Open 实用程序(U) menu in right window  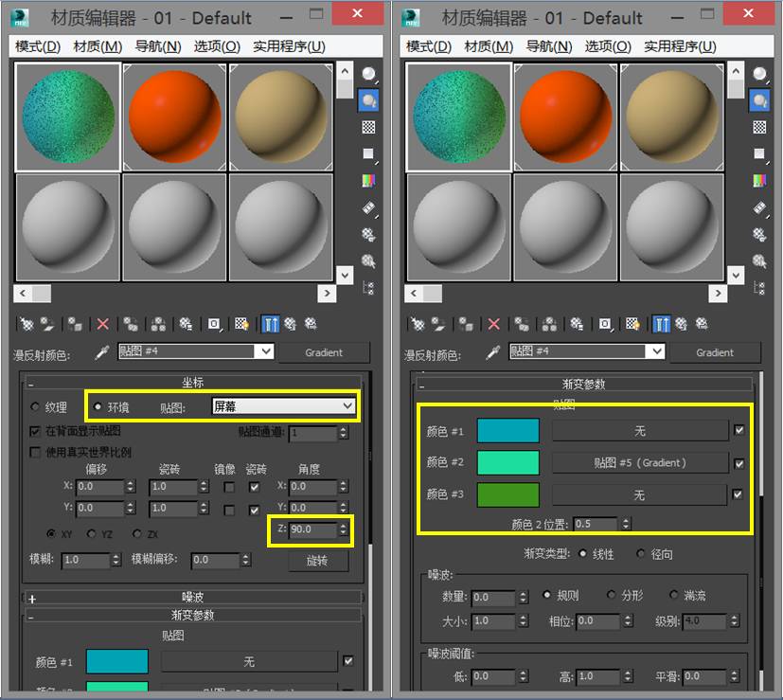(x=680, y=46)
